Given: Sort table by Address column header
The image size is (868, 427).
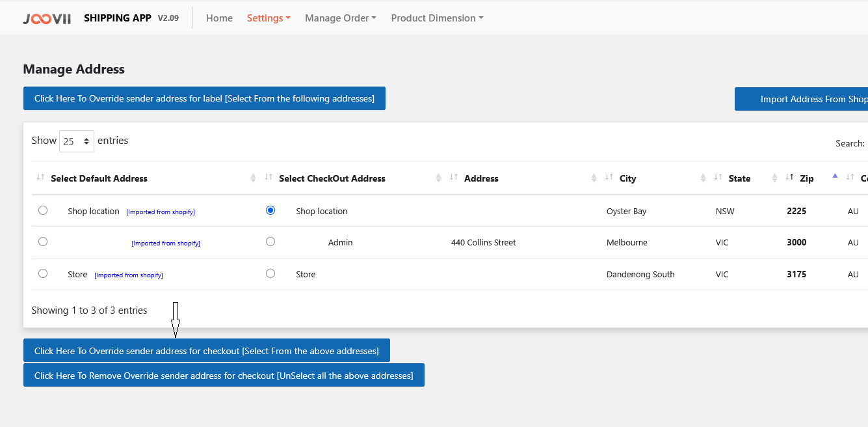Looking at the screenshot, I should pyautogui.click(x=481, y=178).
